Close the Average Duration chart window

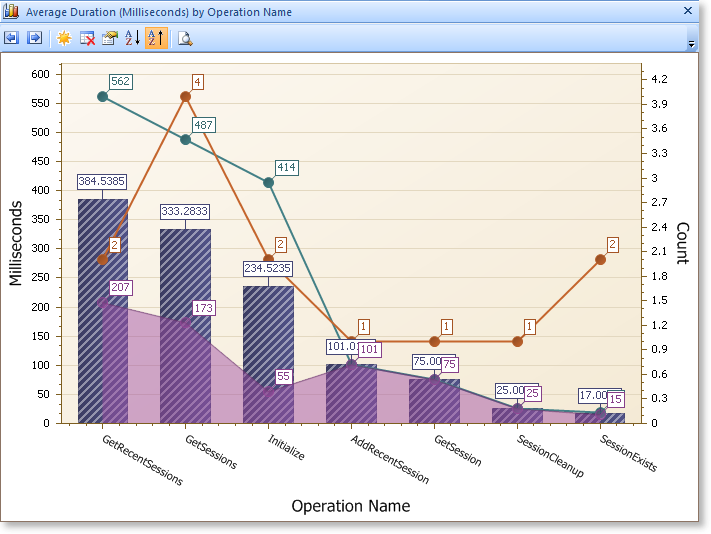687,11
